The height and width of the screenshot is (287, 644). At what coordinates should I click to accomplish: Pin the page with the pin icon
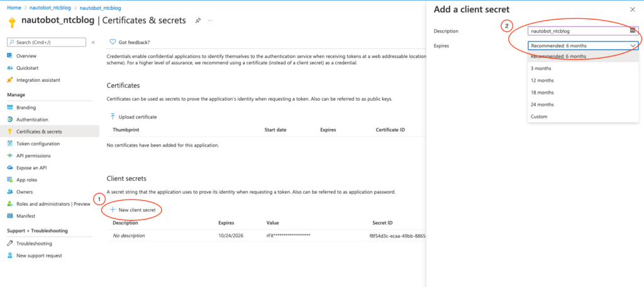point(198,20)
